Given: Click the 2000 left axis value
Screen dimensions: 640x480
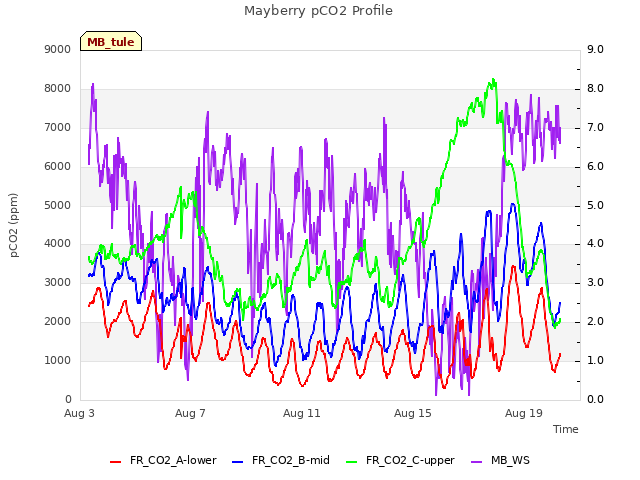Looking at the screenshot, I should click(x=58, y=322).
